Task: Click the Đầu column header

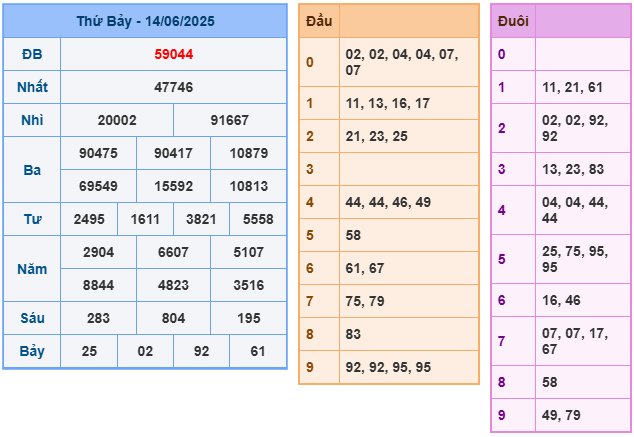Action: point(319,21)
